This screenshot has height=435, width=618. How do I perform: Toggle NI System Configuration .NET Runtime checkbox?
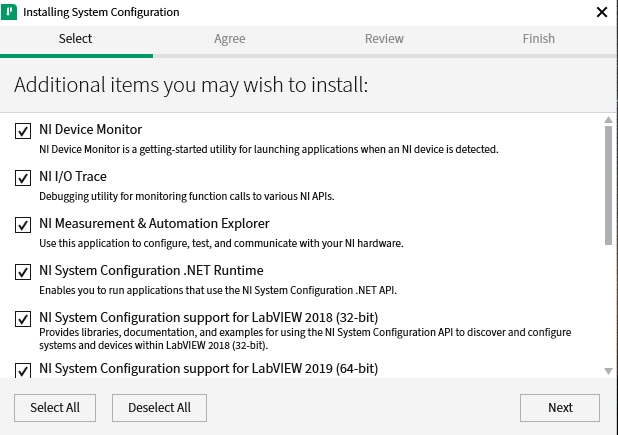point(23,272)
